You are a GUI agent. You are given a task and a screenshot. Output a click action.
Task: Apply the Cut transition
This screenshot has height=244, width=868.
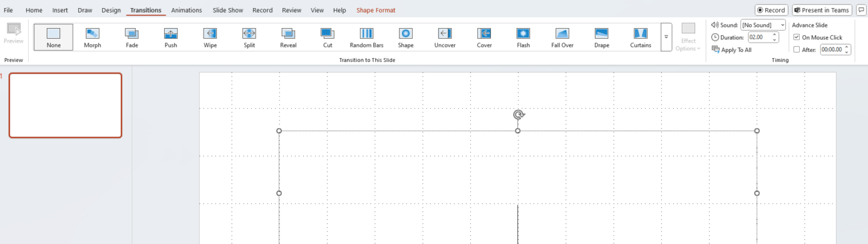[327, 37]
